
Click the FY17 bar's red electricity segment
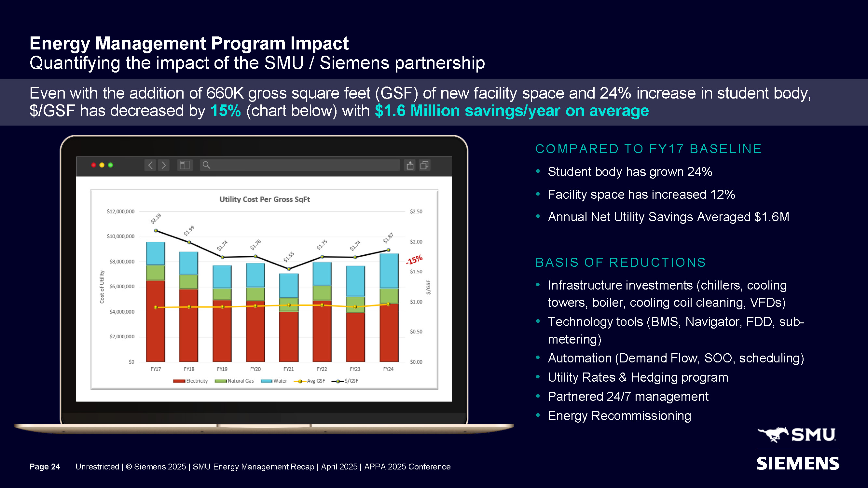tap(156, 321)
